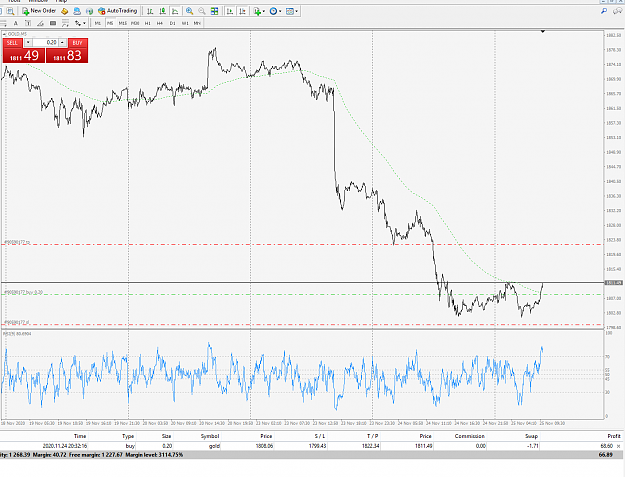This screenshot has width=625, height=477.
Task: Expand the Periods dropdown arrow
Action: point(280,12)
